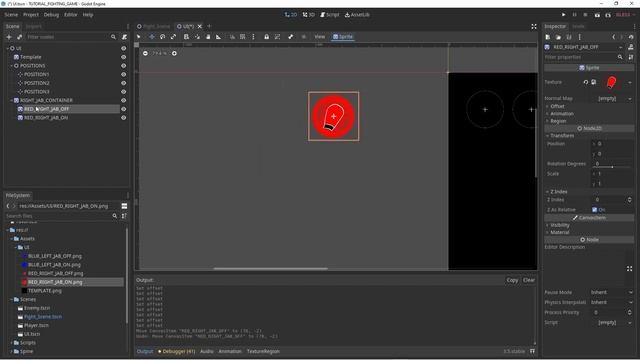
Task: Open the AssetLib workspace
Action: click(x=357, y=15)
